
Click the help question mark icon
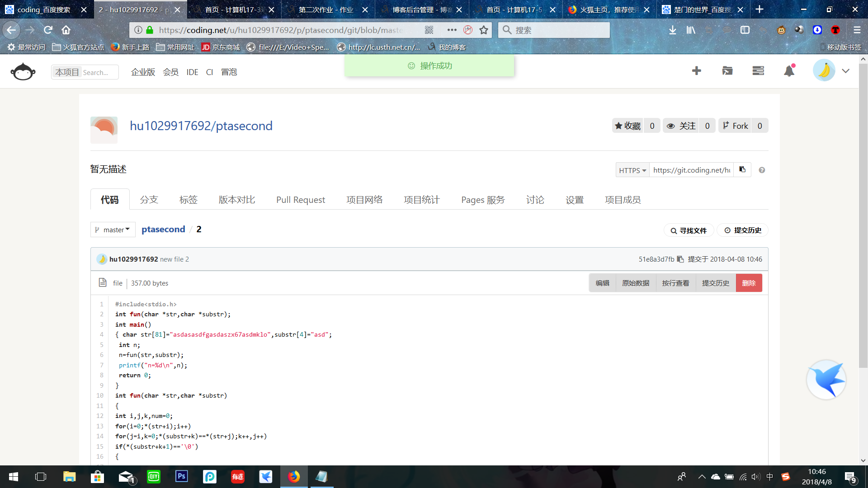[x=762, y=170]
